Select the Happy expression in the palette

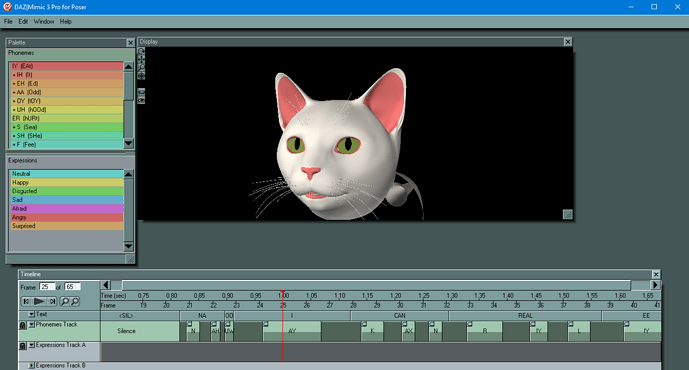[x=67, y=182]
